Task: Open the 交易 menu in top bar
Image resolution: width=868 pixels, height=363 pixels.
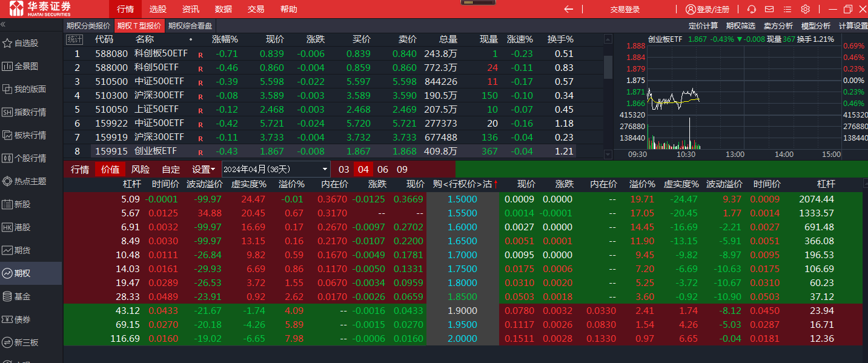Action: [256, 9]
